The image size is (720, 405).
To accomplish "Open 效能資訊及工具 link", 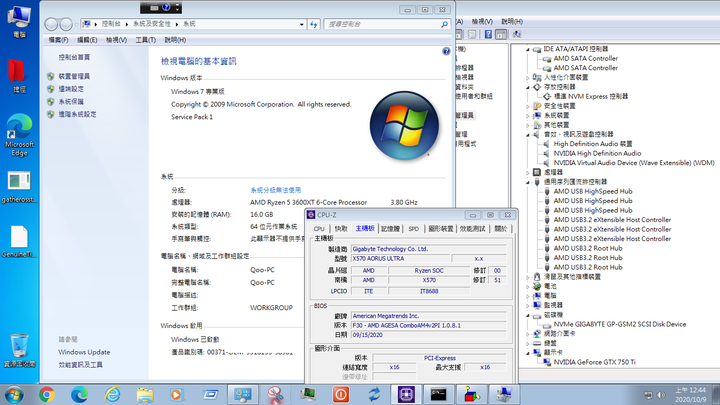I will pos(80,365).
